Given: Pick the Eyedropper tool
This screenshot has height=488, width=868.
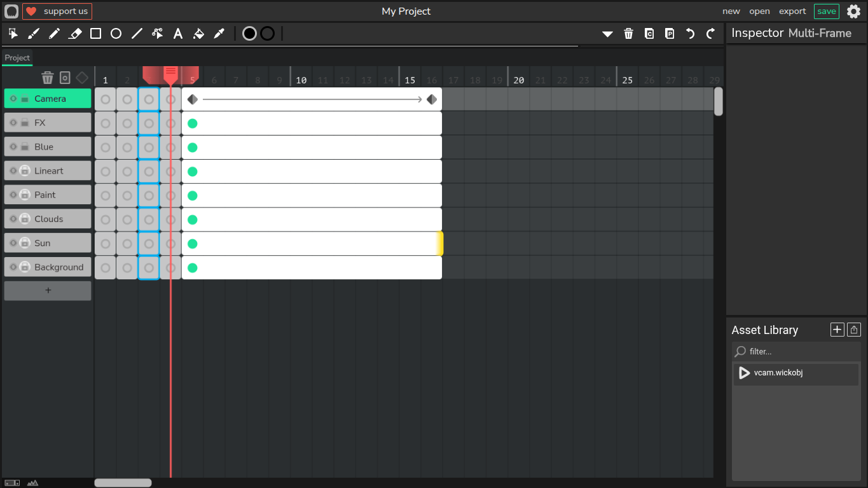Looking at the screenshot, I should [219, 34].
